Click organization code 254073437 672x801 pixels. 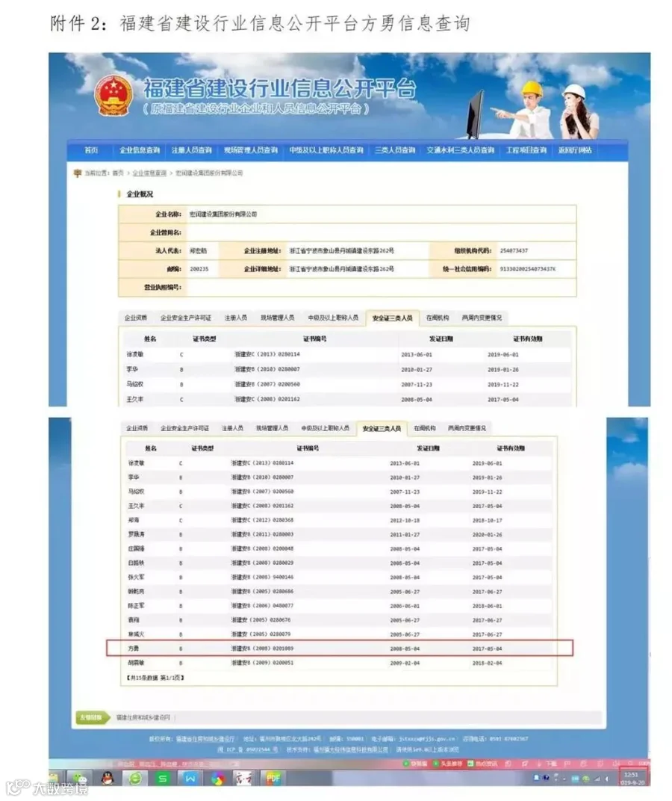click(514, 251)
